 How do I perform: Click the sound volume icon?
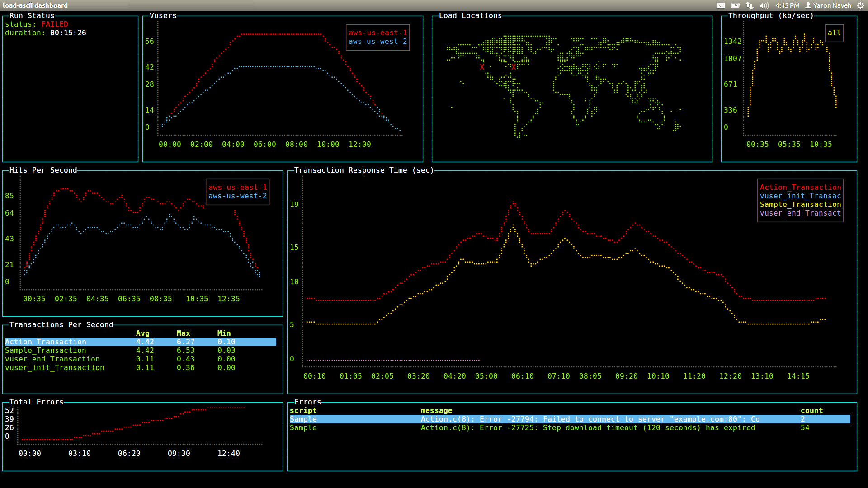coord(764,5)
